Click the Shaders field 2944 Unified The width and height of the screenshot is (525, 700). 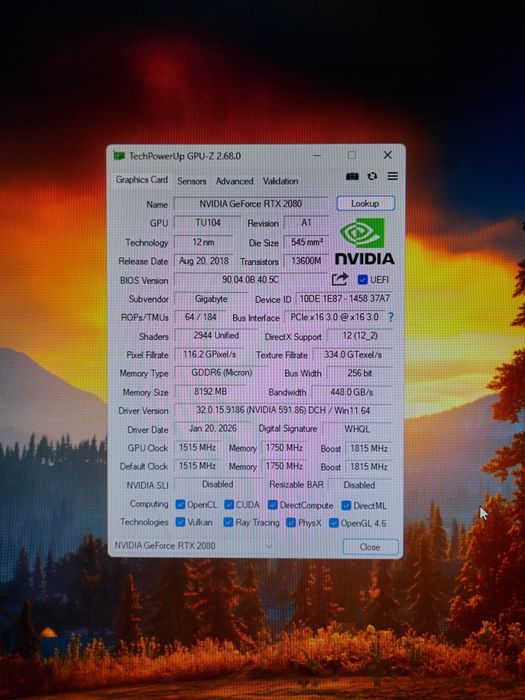(216, 336)
